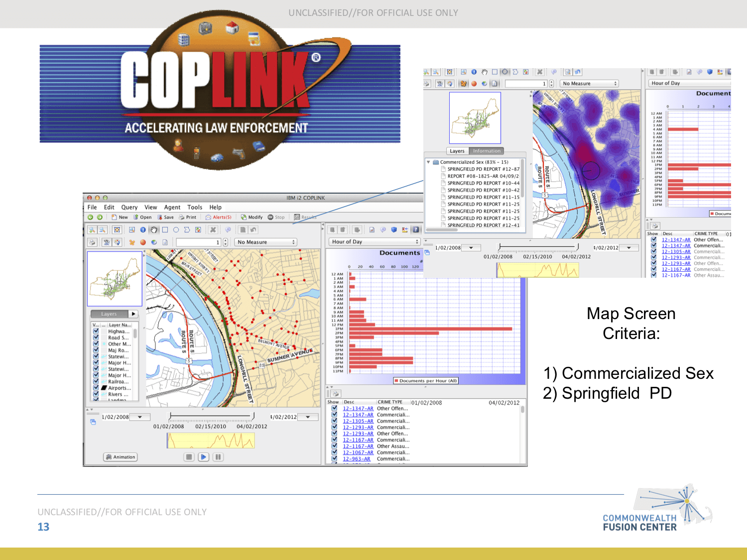Click the zoom to full extent tool
Viewport: 747px width, 560px height.
coord(117,229)
